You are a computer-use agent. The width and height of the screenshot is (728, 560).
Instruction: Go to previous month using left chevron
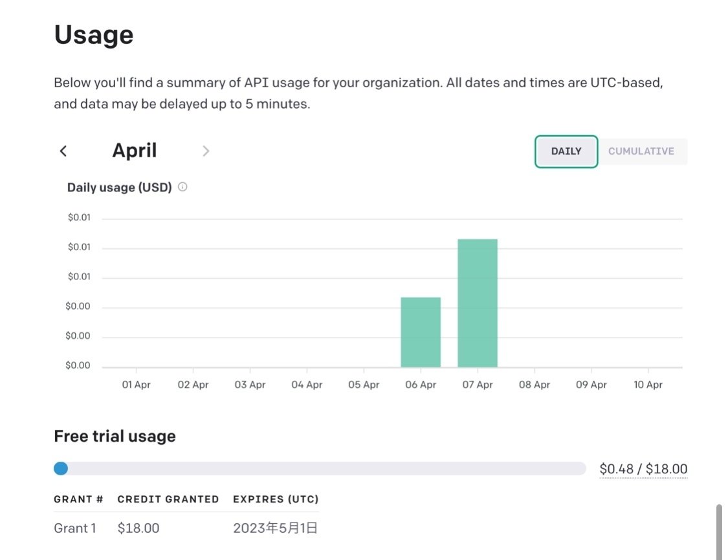coord(63,151)
